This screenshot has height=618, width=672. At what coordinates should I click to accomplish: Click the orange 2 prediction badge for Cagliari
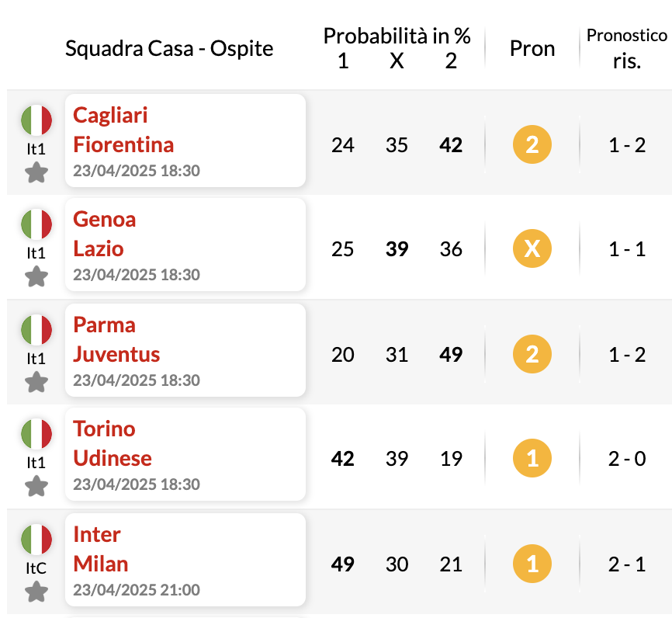(532, 144)
